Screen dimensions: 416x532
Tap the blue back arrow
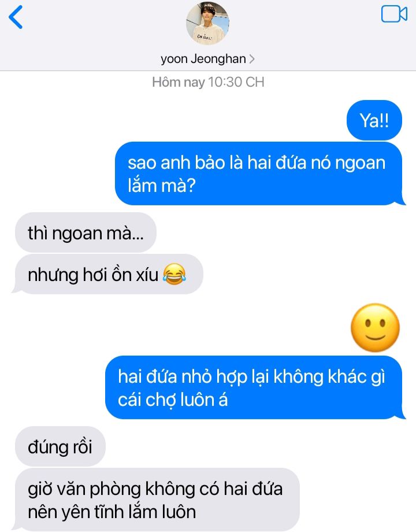click(16, 17)
